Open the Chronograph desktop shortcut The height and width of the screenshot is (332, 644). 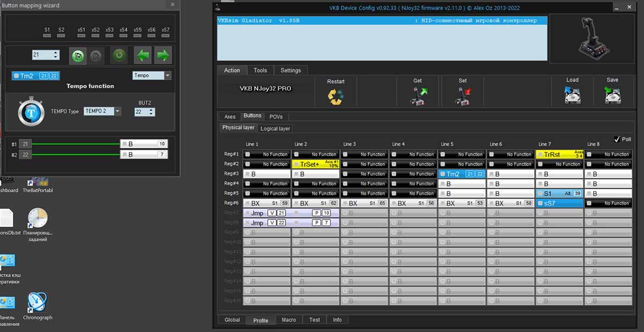click(x=38, y=307)
